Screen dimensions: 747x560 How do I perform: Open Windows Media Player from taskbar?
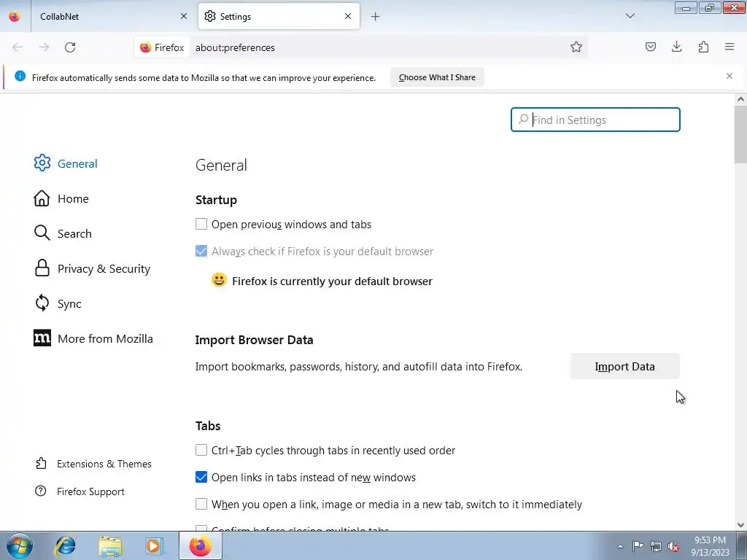coord(154,545)
